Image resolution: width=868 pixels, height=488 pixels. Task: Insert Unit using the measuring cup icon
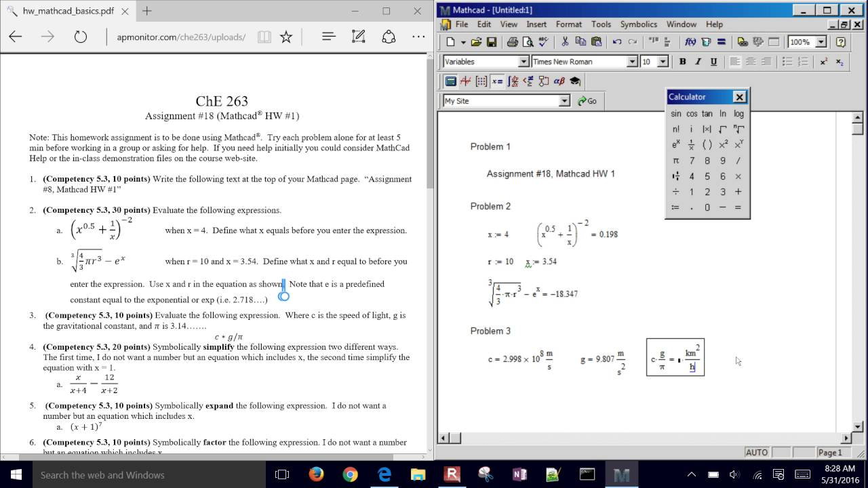(x=706, y=42)
